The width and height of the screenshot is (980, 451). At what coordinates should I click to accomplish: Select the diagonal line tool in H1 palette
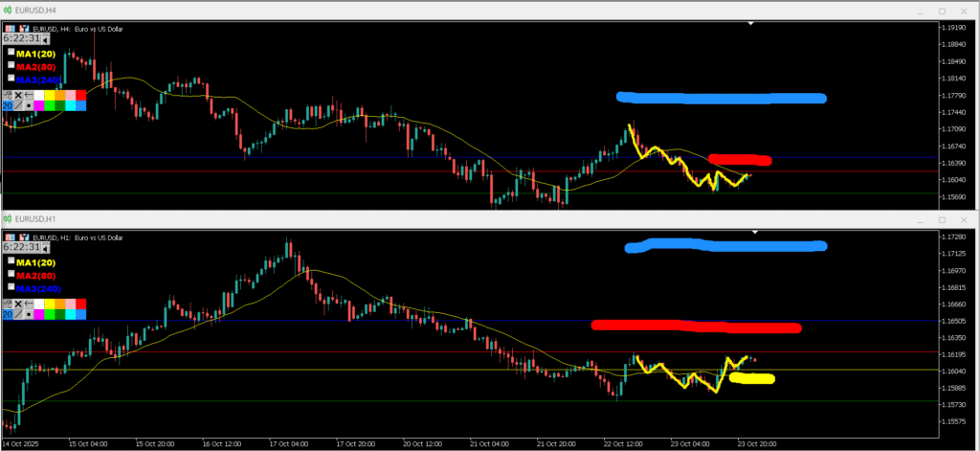[18, 315]
